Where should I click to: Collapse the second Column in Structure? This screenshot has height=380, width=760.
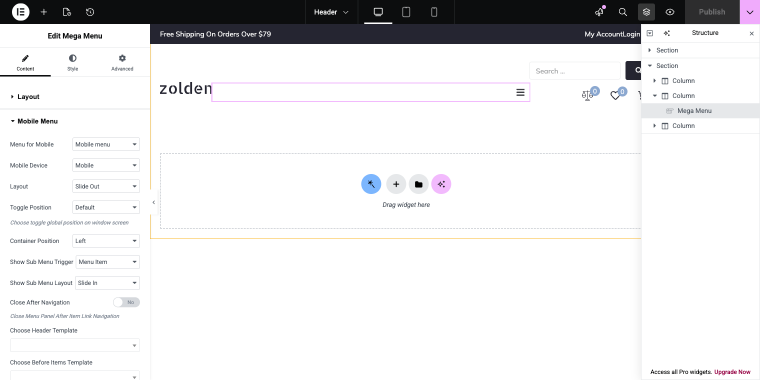tap(655, 95)
